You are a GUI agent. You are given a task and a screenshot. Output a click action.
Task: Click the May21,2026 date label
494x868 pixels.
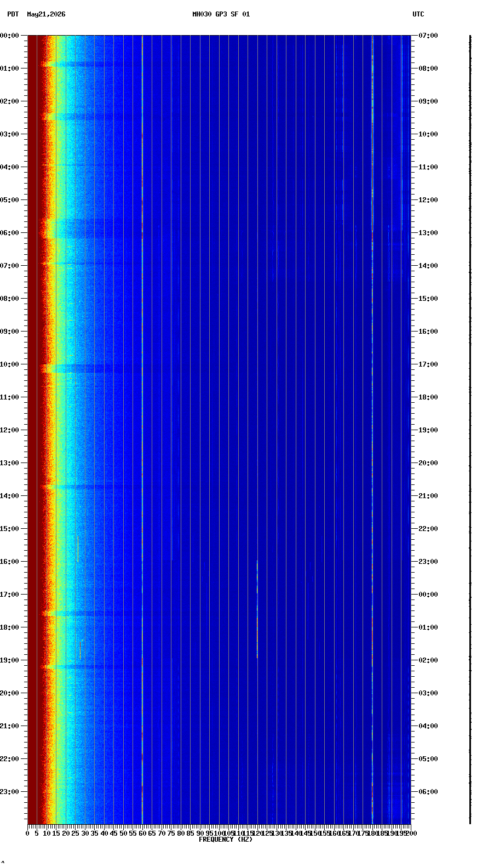click(x=46, y=14)
